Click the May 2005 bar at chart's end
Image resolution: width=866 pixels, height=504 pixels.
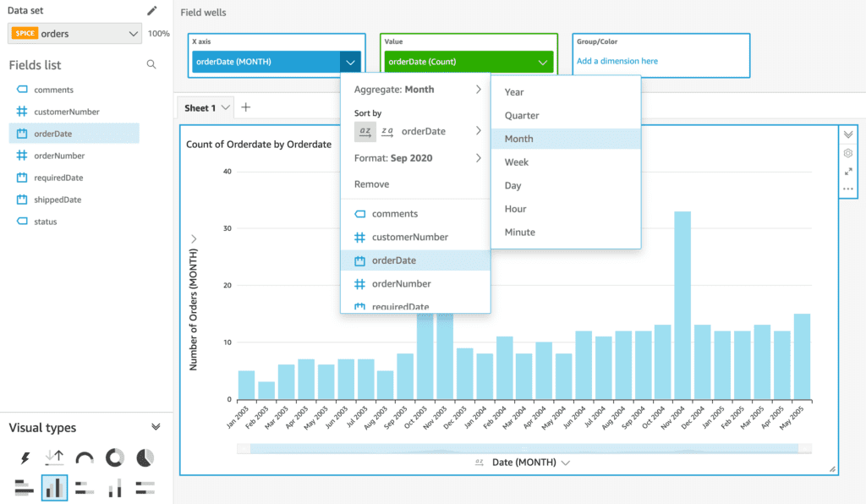coord(802,357)
